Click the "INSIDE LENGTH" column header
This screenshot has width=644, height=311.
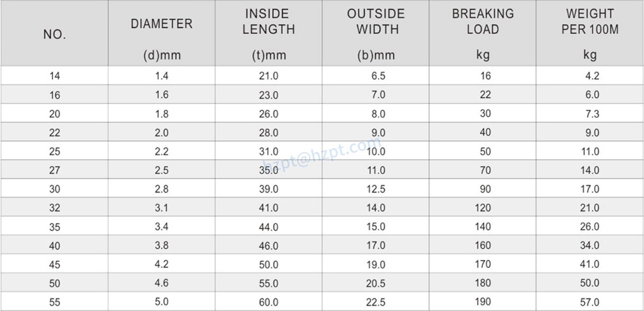point(268,22)
